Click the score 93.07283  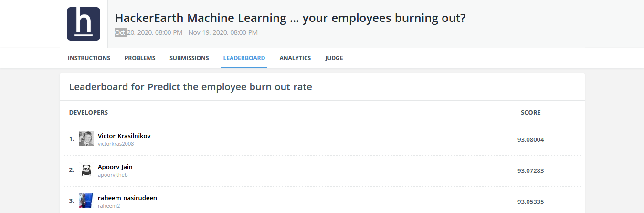(x=531, y=171)
